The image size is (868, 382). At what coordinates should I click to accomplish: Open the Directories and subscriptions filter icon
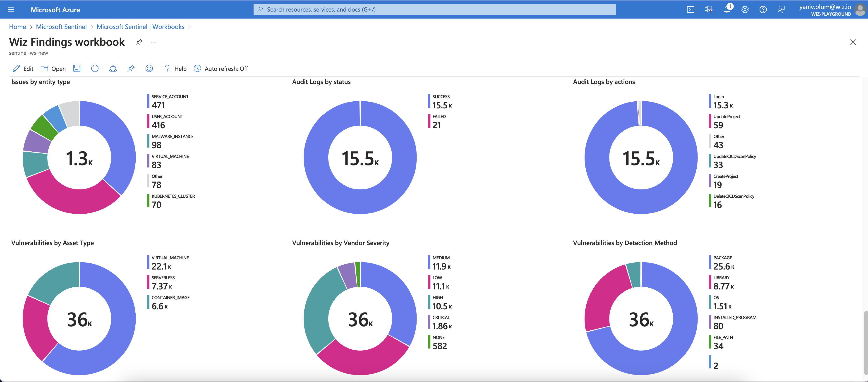[709, 10]
